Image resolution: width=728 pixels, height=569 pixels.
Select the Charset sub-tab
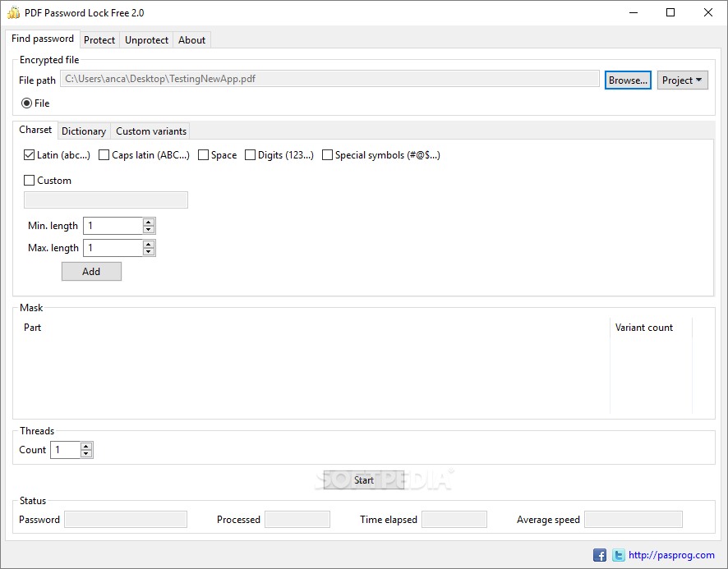pyautogui.click(x=35, y=130)
